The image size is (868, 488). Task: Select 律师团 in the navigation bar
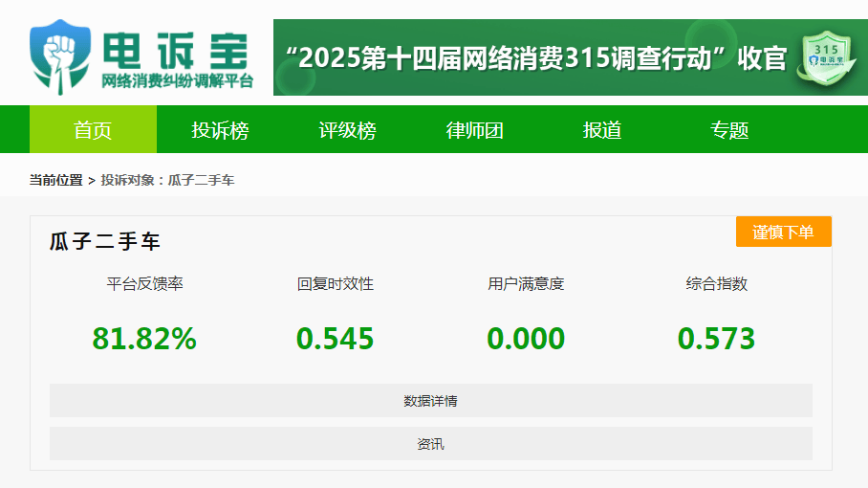pyautogui.click(x=475, y=130)
